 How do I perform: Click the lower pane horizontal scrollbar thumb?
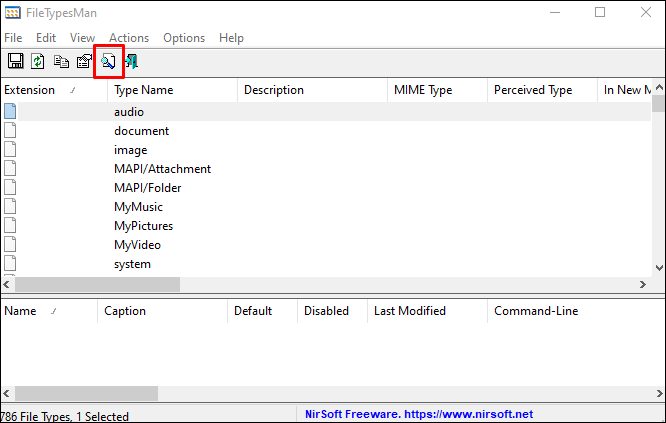click(x=86, y=393)
